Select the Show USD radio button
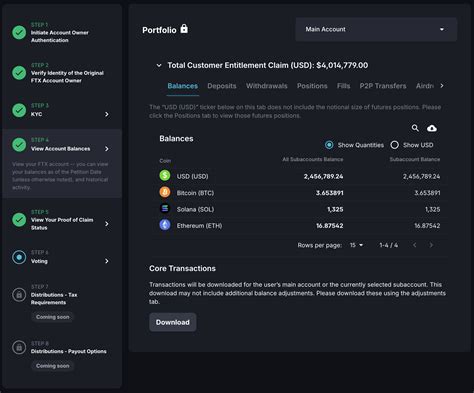This screenshot has height=393, width=474. click(394, 145)
